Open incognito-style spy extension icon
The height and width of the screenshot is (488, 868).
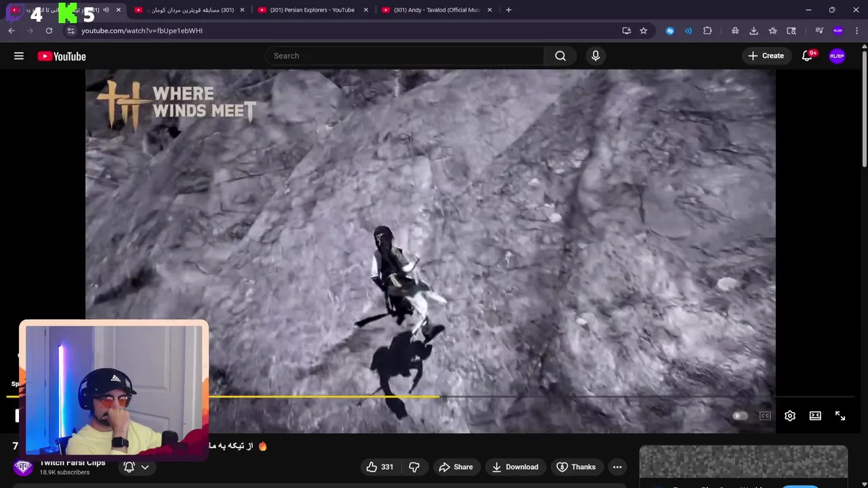735,30
